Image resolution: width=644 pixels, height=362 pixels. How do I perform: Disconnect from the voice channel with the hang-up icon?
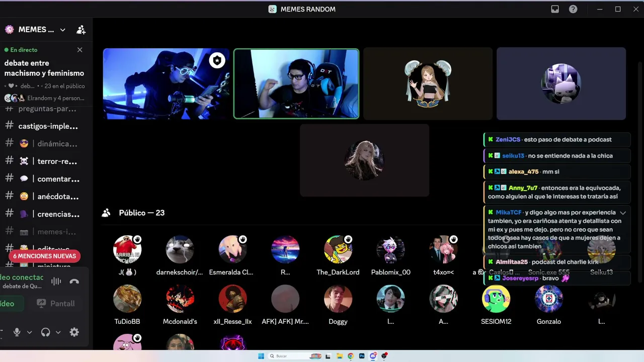click(x=74, y=282)
